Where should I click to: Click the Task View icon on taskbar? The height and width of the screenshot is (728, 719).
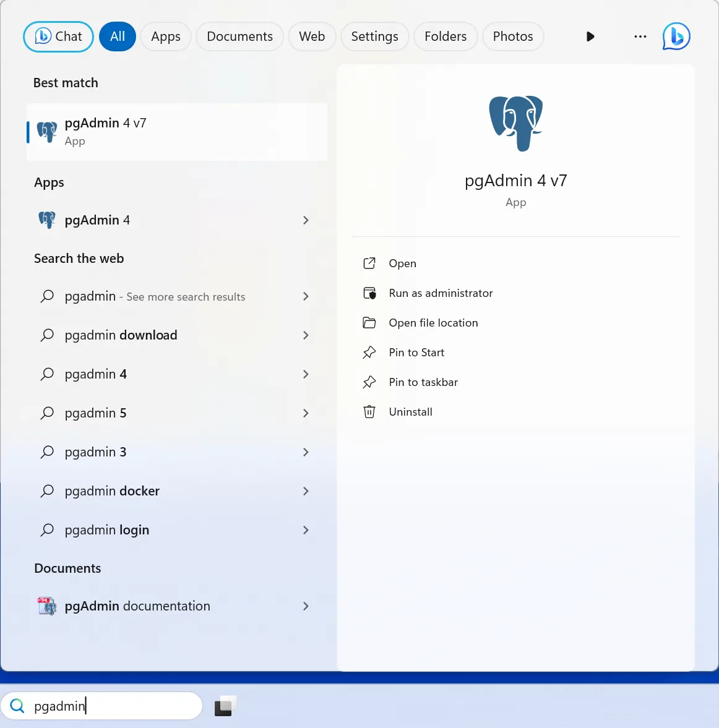pos(225,706)
